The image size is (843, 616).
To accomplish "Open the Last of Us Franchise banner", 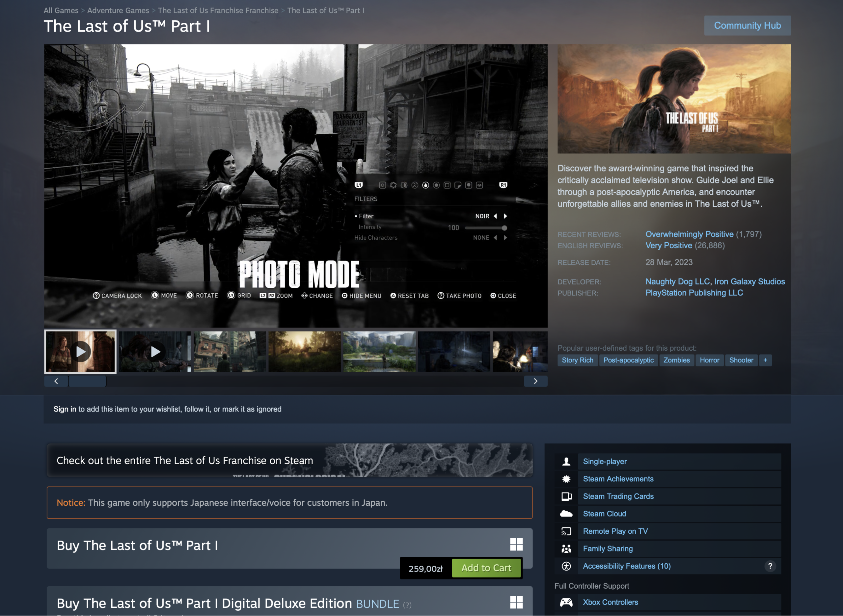I will point(289,460).
